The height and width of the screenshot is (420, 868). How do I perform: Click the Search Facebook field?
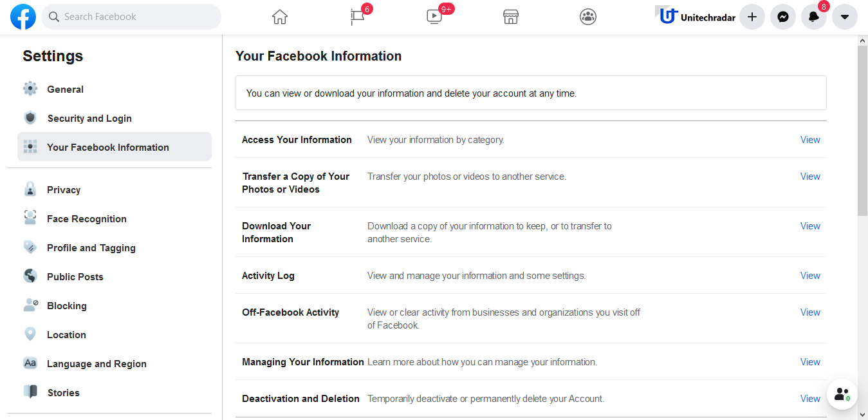click(x=131, y=17)
